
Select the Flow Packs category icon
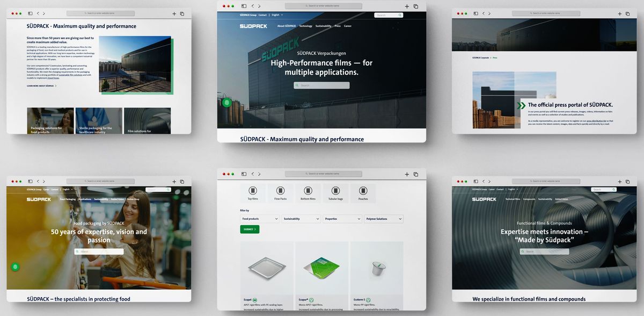pos(280,190)
